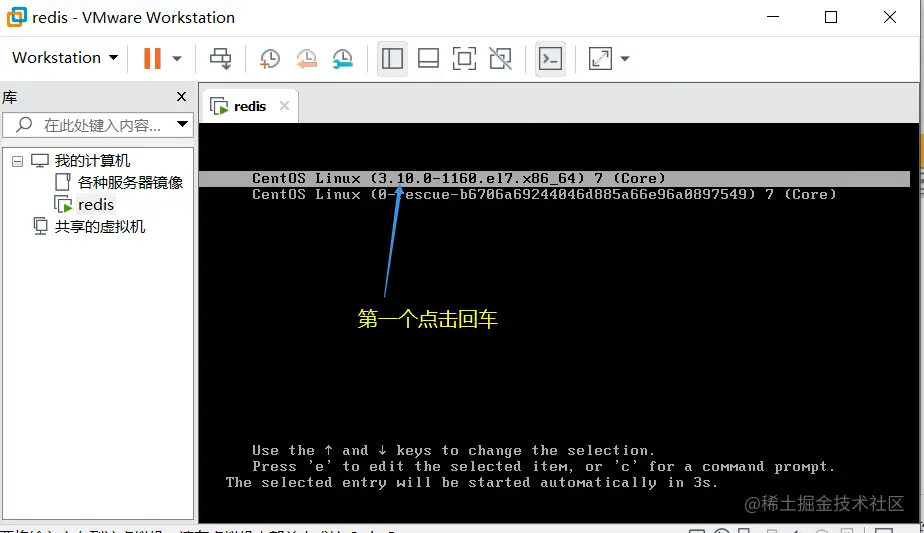Open stretch display options dropdown
Screen dimensions: 924x533
(x=625, y=58)
